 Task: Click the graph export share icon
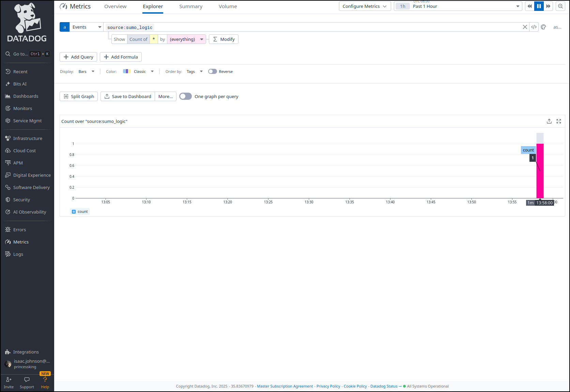coord(549,121)
